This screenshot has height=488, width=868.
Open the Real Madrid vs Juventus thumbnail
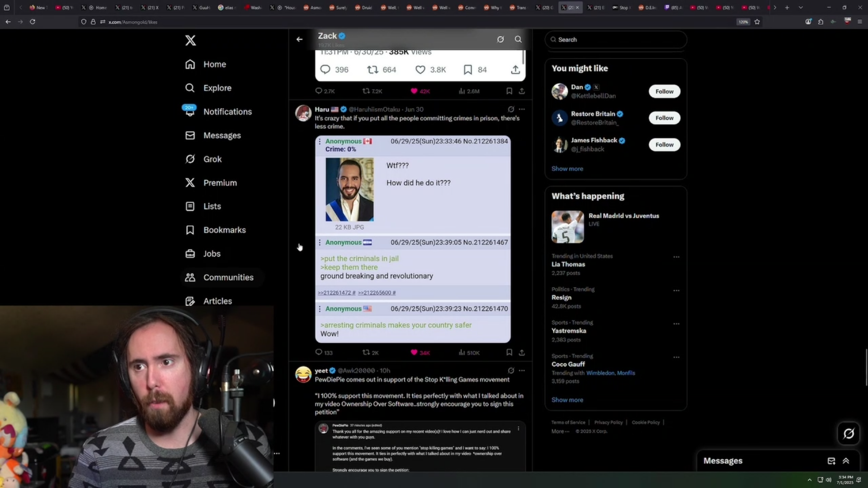[567, 227]
